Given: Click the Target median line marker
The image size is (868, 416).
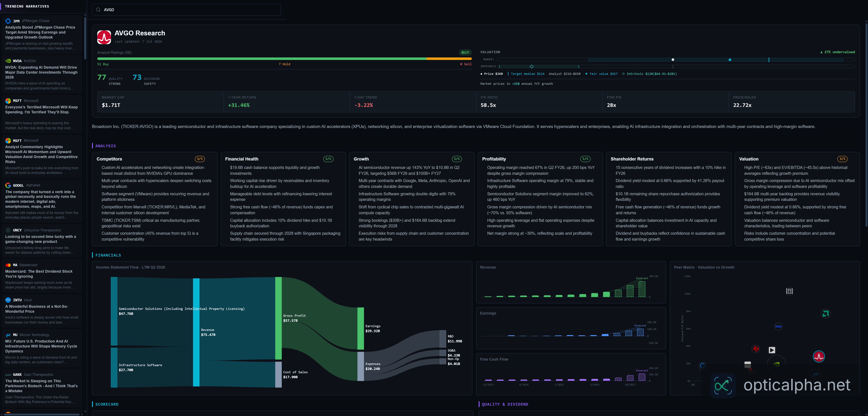Looking at the screenshot, I should (x=769, y=60).
